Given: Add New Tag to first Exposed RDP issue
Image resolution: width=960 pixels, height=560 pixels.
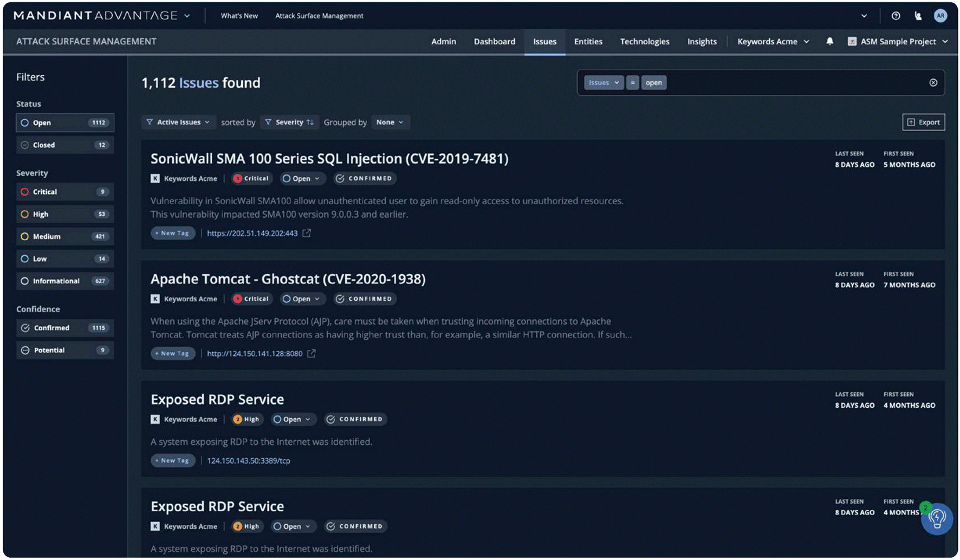Looking at the screenshot, I should tap(173, 460).
